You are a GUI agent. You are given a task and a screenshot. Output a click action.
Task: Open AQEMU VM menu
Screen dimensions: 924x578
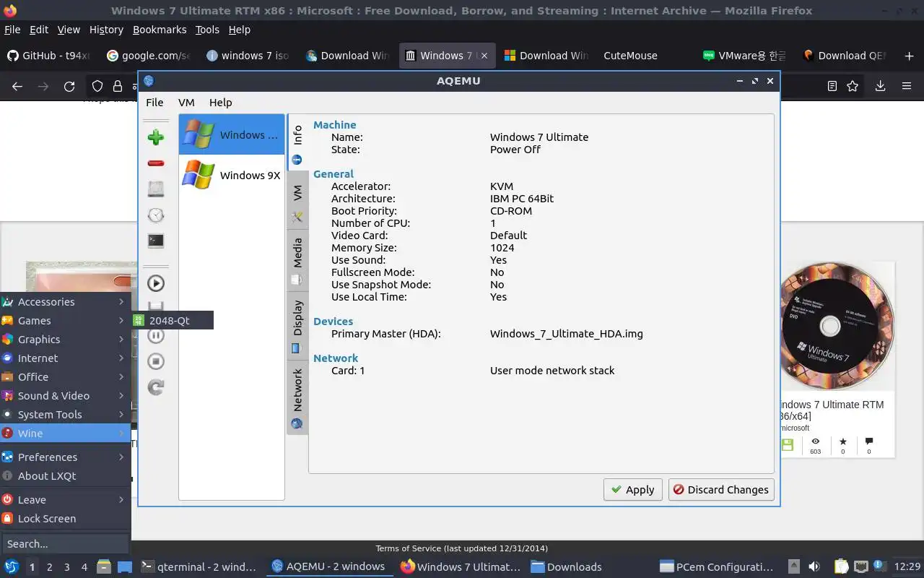[x=186, y=103]
